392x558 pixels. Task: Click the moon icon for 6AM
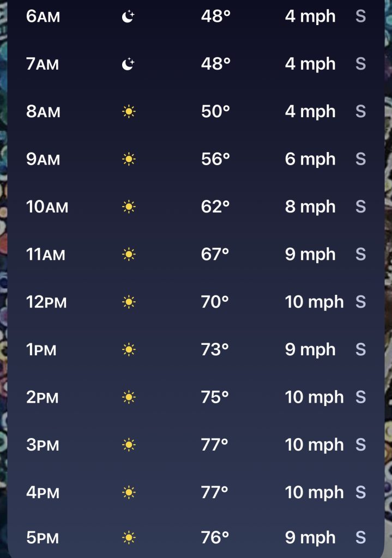128,17
